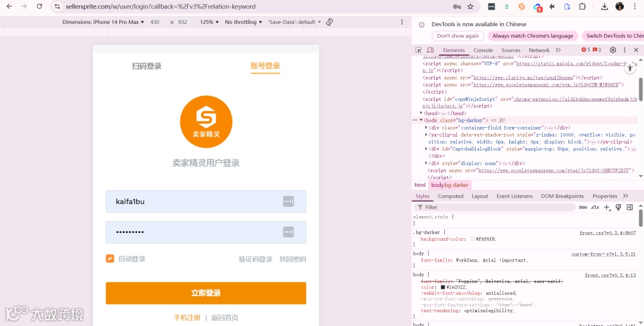Toggle the computed styles sidebar icon

(x=630, y=207)
